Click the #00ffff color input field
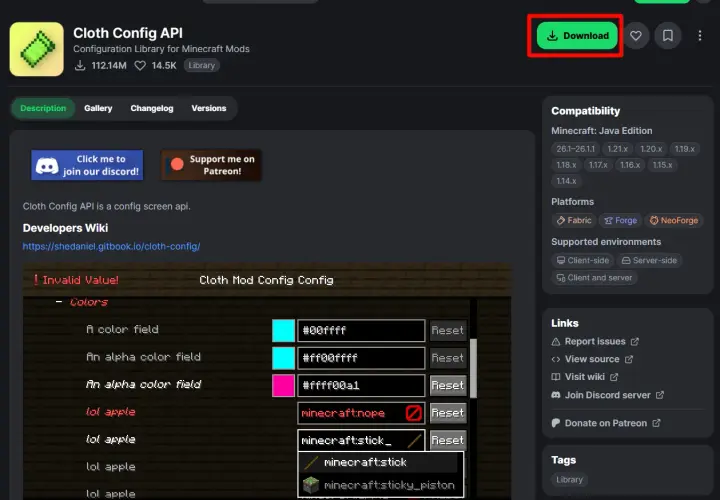Screen dimensions: 720x500 (361, 331)
